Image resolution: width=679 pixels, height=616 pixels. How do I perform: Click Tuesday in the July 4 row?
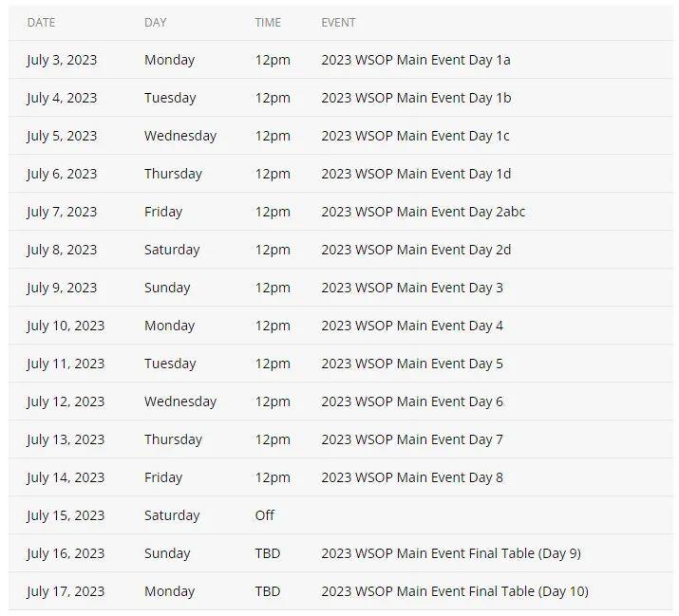pyautogui.click(x=170, y=98)
